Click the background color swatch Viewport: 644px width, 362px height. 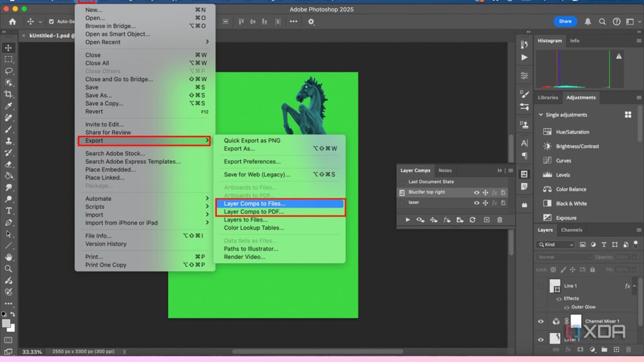13,329
